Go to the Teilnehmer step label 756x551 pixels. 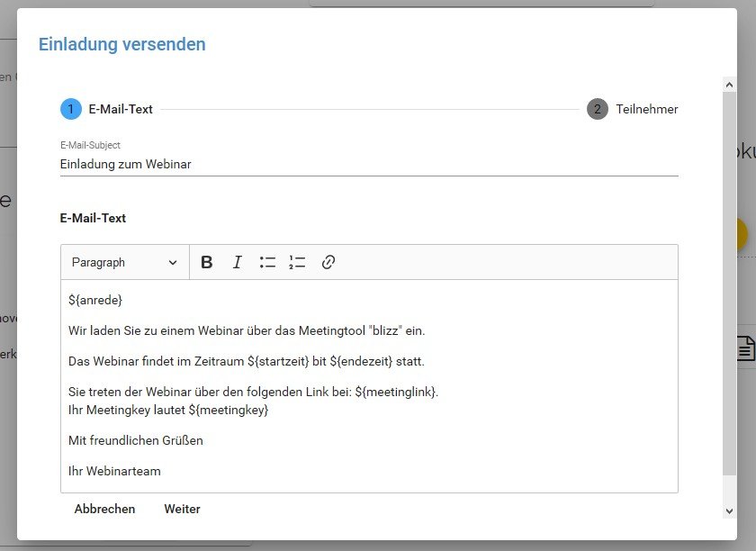[646, 109]
